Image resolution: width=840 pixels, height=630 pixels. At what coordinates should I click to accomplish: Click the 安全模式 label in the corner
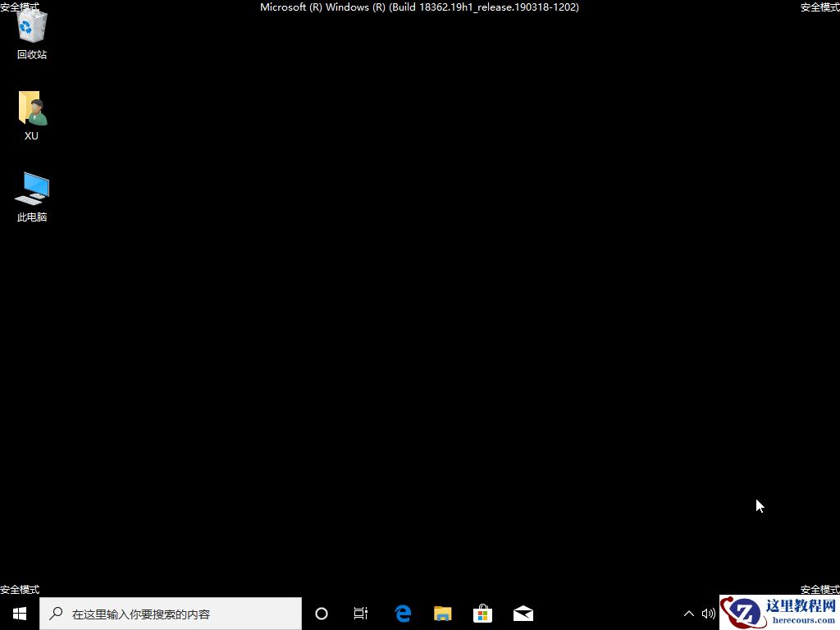[18, 589]
